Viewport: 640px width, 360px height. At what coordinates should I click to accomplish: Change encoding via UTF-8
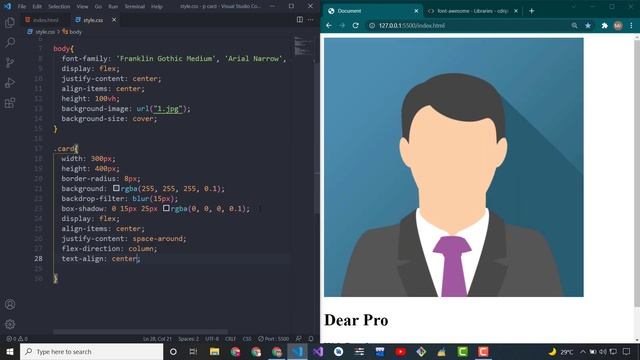pos(212,339)
